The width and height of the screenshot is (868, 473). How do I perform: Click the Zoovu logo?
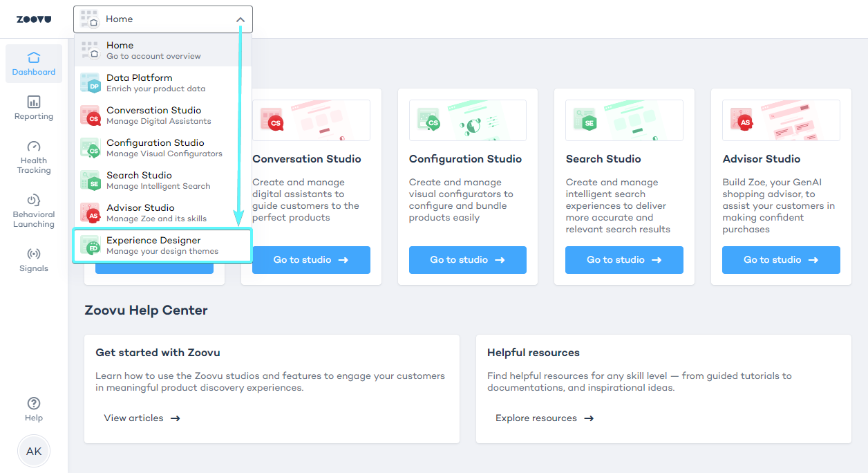point(34,19)
